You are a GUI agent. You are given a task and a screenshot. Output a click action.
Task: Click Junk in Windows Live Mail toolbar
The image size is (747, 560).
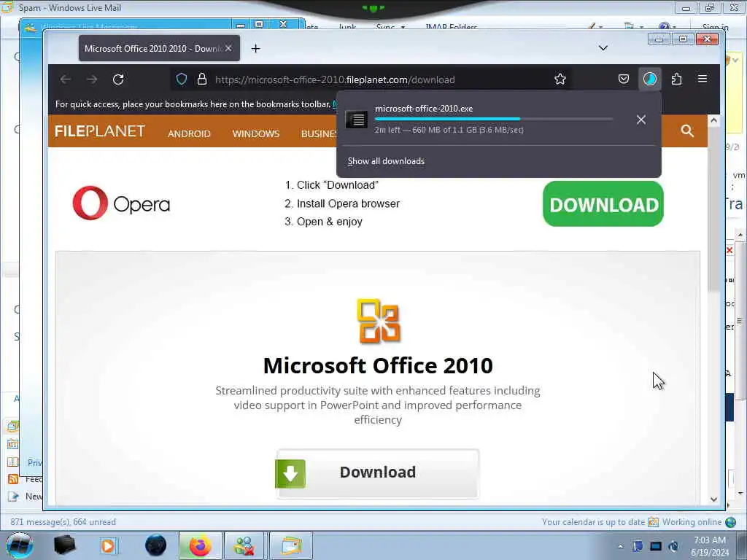(x=348, y=27)
